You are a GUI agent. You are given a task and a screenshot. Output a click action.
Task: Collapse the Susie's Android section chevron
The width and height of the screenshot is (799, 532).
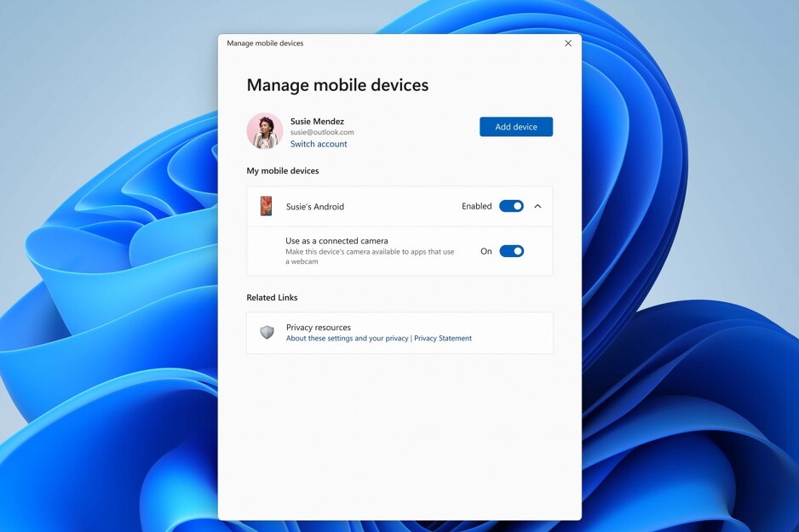(x=537, y=206)
